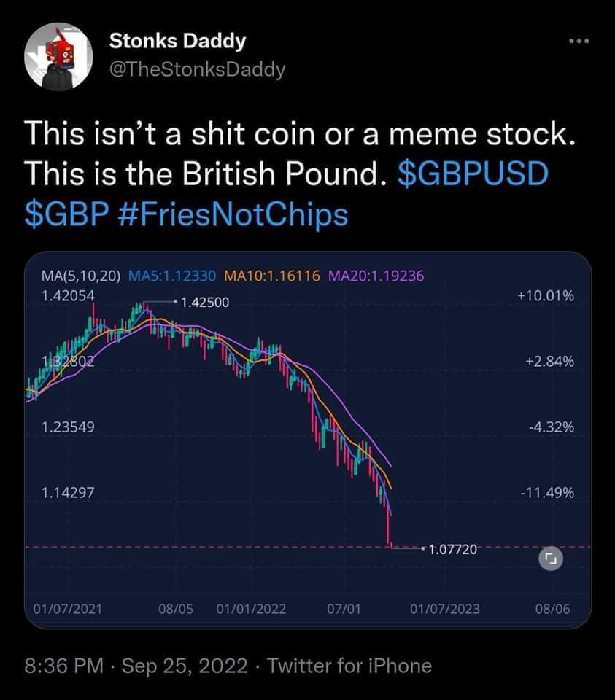Viewport: 615px width, 700px height.
Task: Click the purple MA20 value label
Action: (376, 276)
